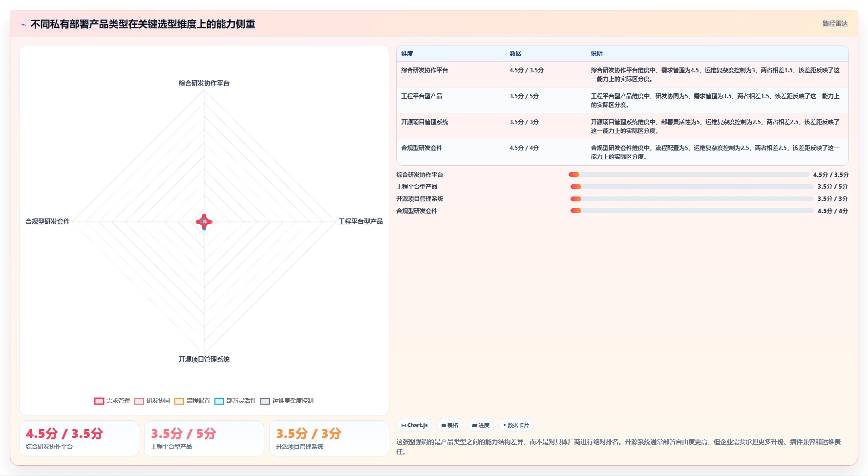The width and height of the screenshot is (868, 476).
Task: Click the small icon beside the title
Action: point(23,24)
